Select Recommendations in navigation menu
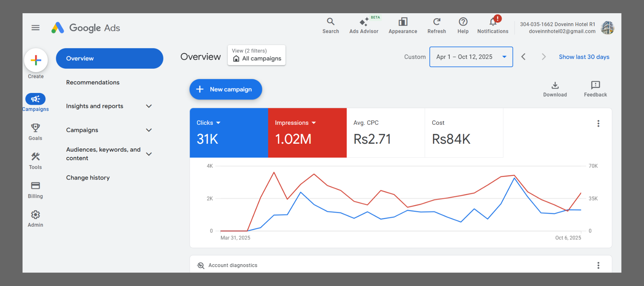Viewport: 644px width, 286px height. point(93,82)
